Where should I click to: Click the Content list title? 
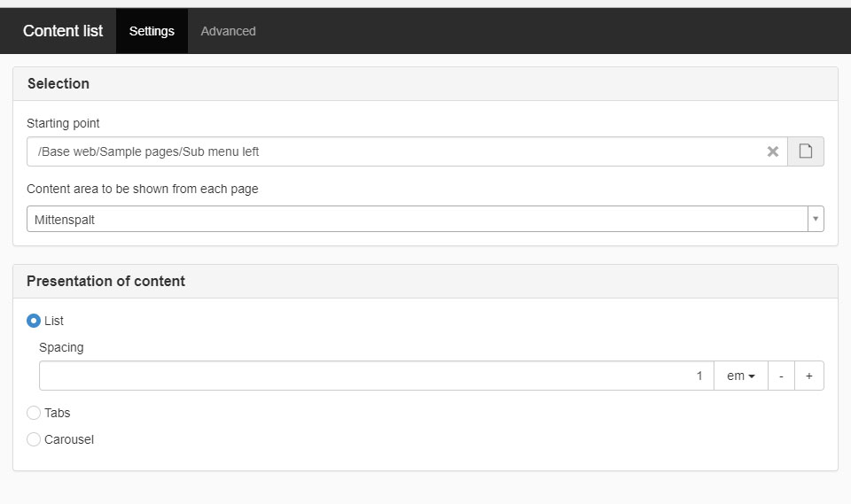click(63, 31)
